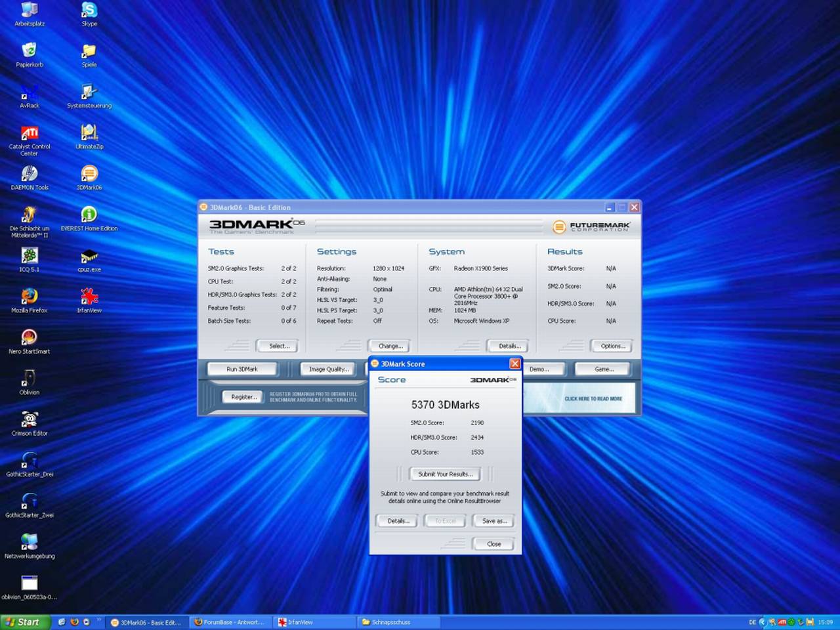Click the SM2.0 Score value 2190
Image resolution: width=840 pixels, height=630 pixels.
pos(477,423)
